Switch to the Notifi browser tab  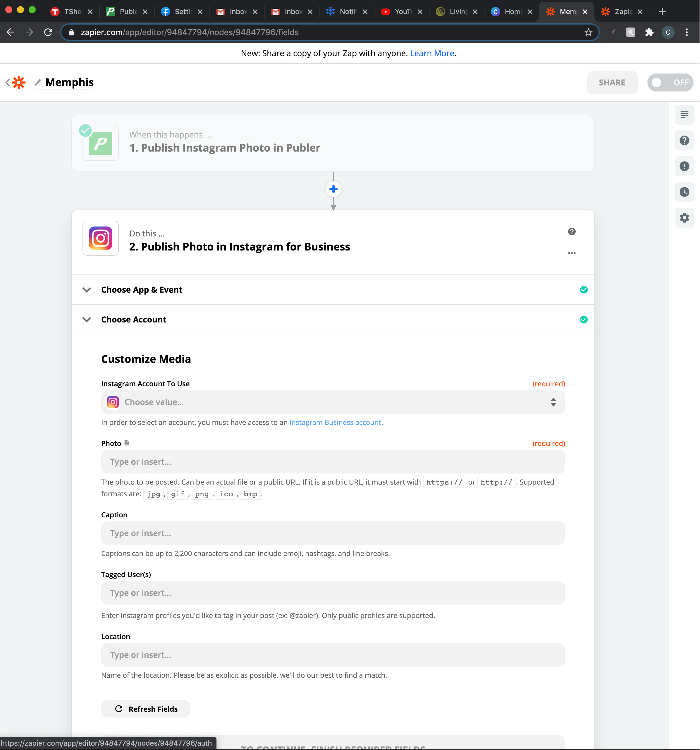347,12
